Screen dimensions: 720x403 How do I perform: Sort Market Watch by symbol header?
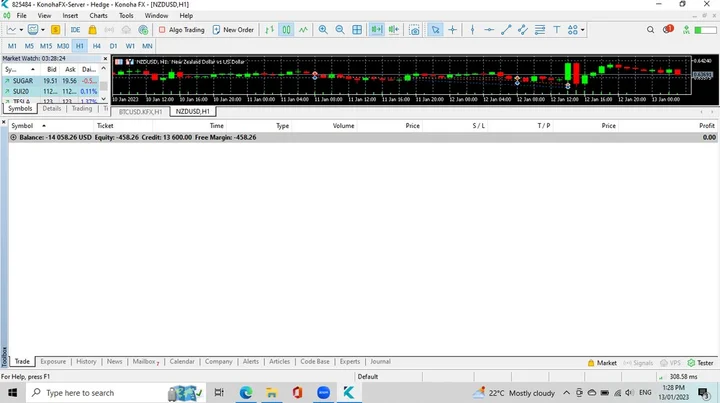coord(21,69)
